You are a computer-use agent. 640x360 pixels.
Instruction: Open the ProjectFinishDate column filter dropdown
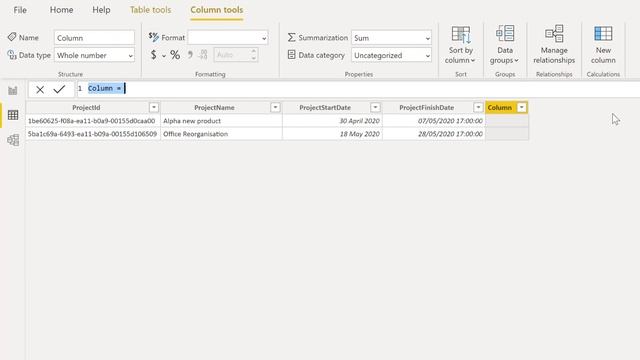478,107
